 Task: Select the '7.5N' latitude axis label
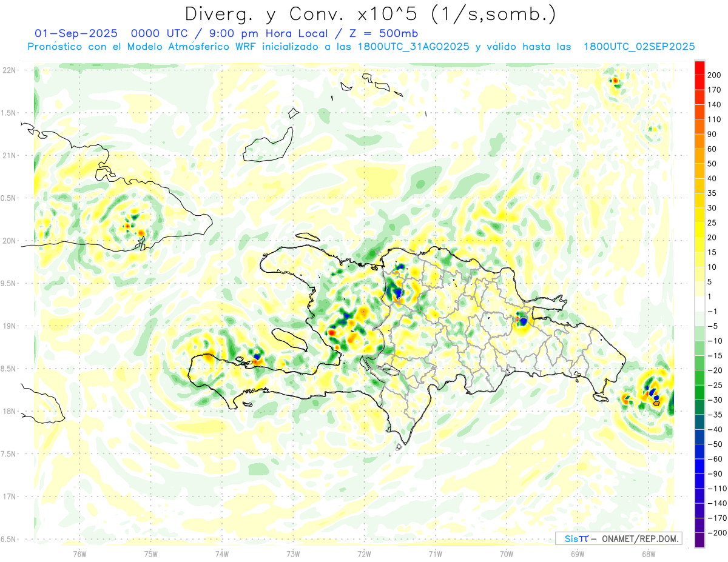9,454
